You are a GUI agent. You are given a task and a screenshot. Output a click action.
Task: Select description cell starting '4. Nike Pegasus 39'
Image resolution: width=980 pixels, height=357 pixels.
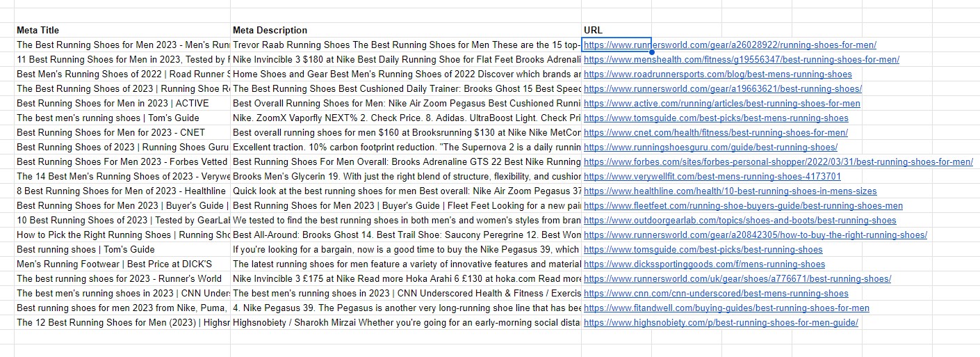406,308
